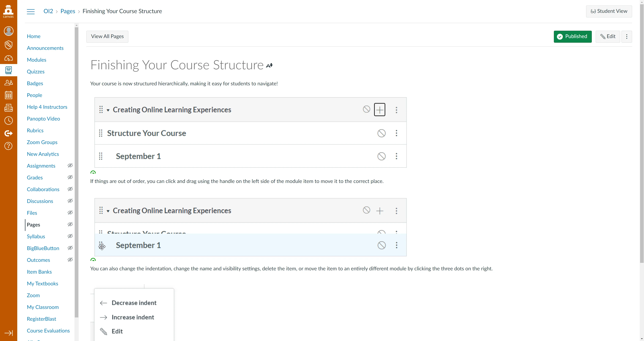644x341 pixels.
Task: Open the Groups people icon in global navigation
Action: point(9,82)
